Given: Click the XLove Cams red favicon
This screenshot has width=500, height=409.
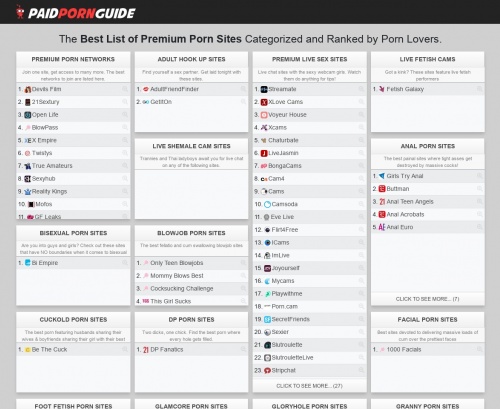Looking at the screenshot, I should [264, 102].
